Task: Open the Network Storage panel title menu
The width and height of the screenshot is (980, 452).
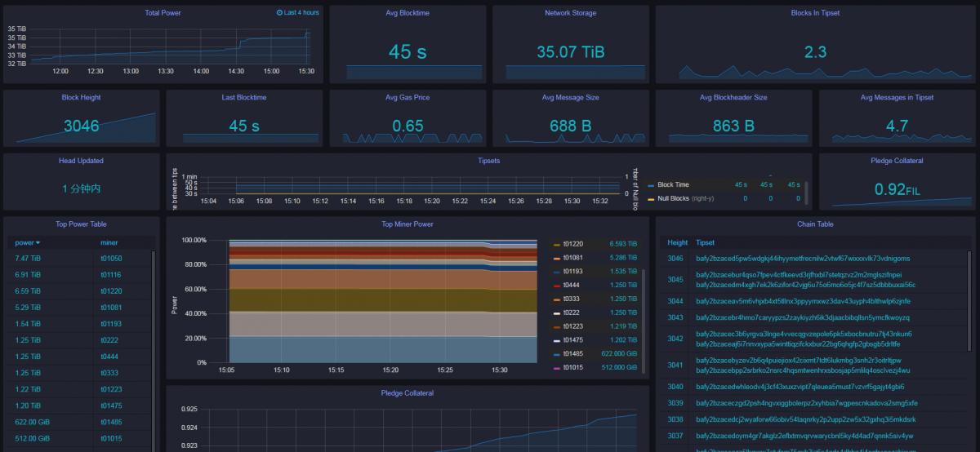Action: 570,13
